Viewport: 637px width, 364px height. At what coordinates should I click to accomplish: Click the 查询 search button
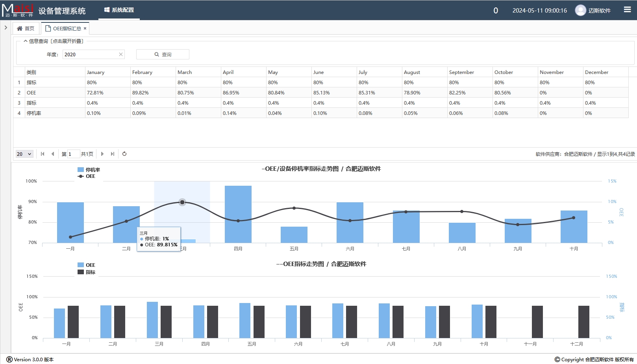(163, 54)
